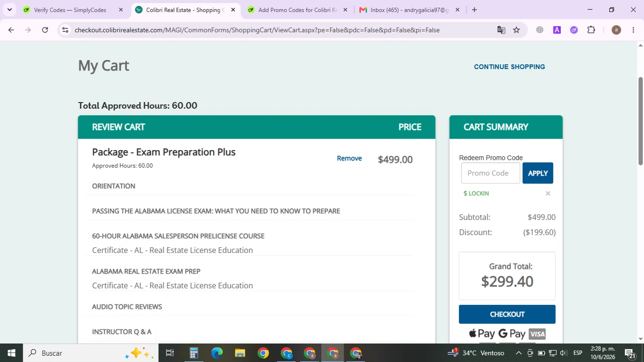Go forward to next page
Viewport: 644px width, 362px height.
[28, 30]
